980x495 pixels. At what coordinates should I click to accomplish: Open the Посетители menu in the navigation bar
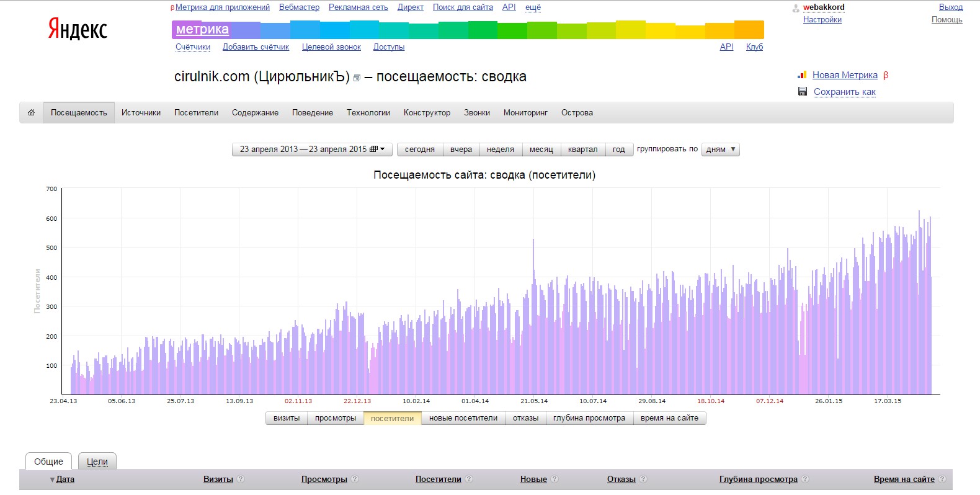point(196,113)
